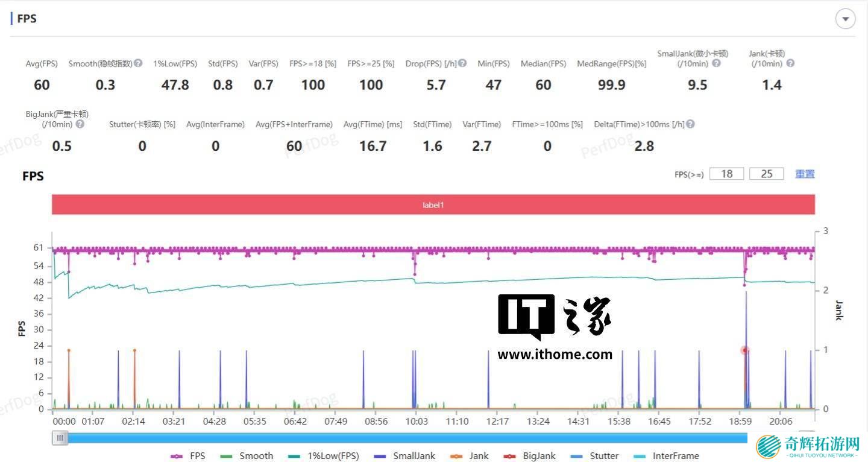Viewport: 868px width, 462px height.
Task: Click the FPS threshold field showing 18
Action: pos(726,174)
